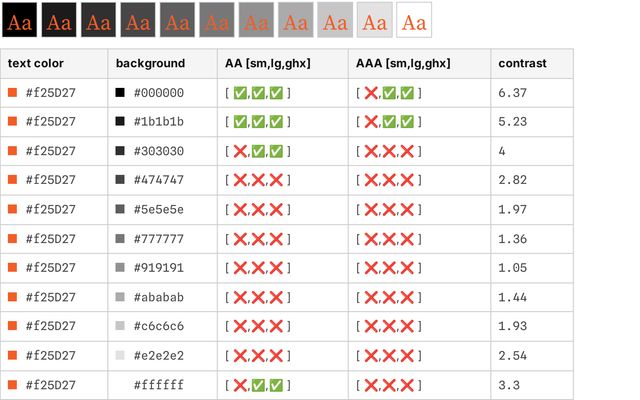This screenshot has height=400, width=640.
Task: Click the contrast value 6.37
Action: tap(512, 93)
